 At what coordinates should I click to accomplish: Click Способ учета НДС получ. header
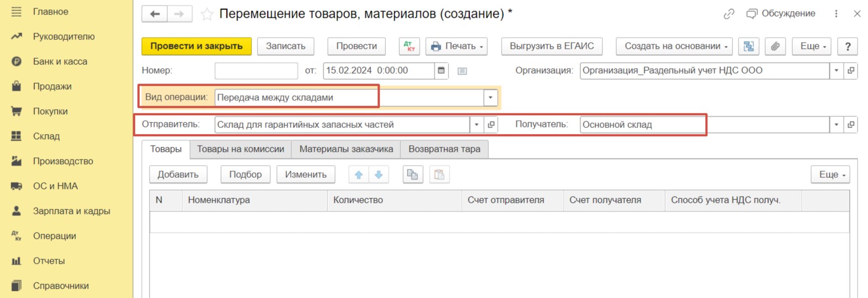(733, 200)
